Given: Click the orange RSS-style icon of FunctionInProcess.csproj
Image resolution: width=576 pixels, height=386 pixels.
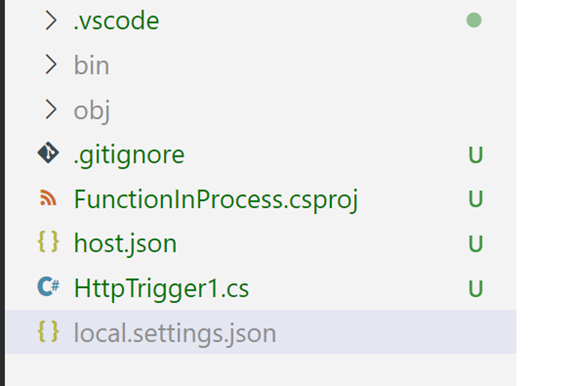Looking at the screenshot, I should (x=48, y=198).
